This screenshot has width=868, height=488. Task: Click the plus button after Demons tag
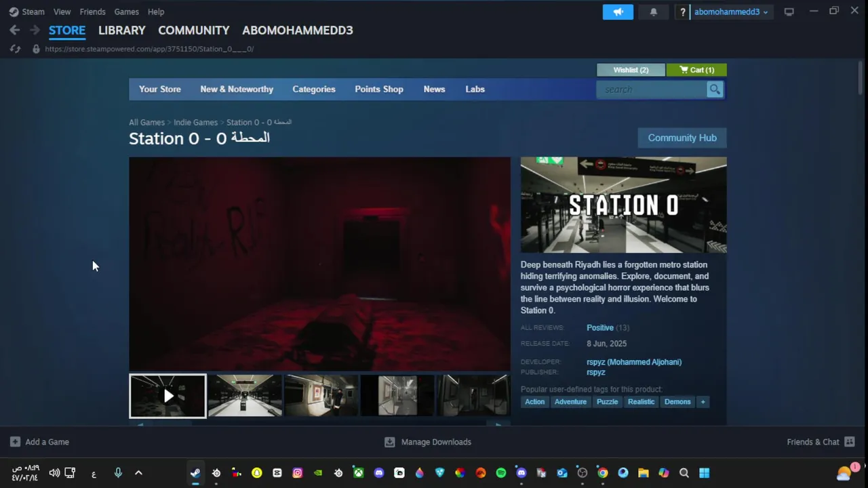point(703,402)
